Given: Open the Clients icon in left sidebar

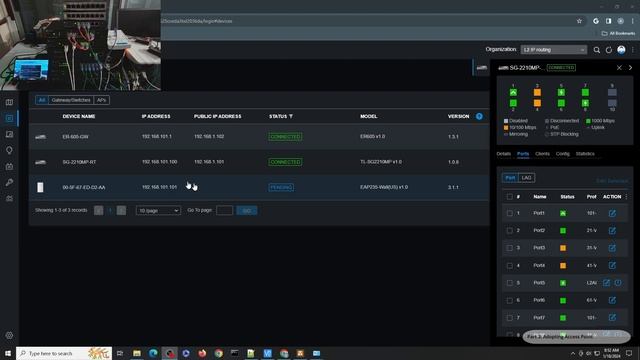Looking at the screenshot, I should (9, 134).
